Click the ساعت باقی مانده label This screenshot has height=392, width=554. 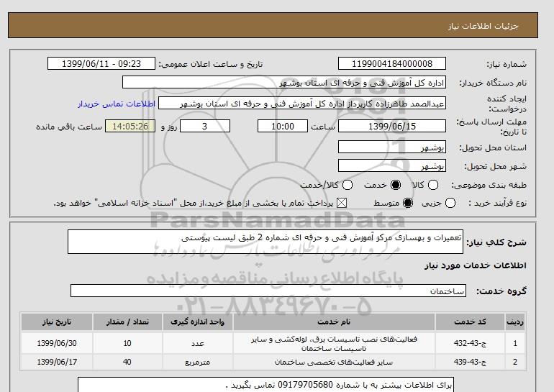coord(69,127)
